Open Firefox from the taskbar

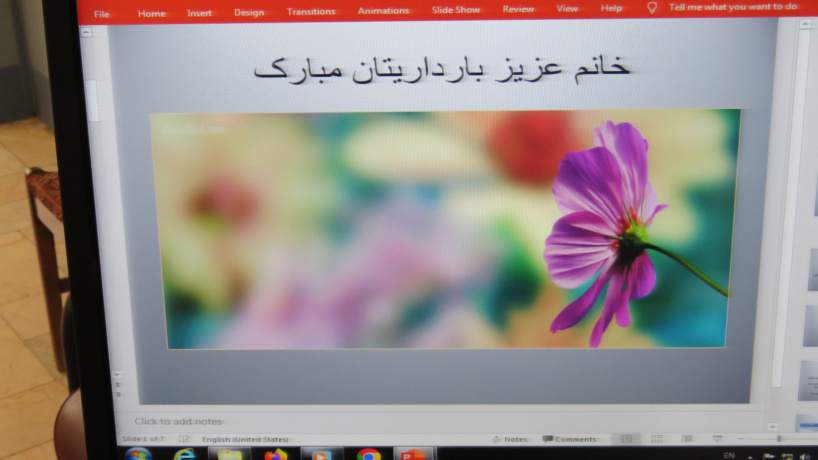pyautogui.click(x=275, y=454)
